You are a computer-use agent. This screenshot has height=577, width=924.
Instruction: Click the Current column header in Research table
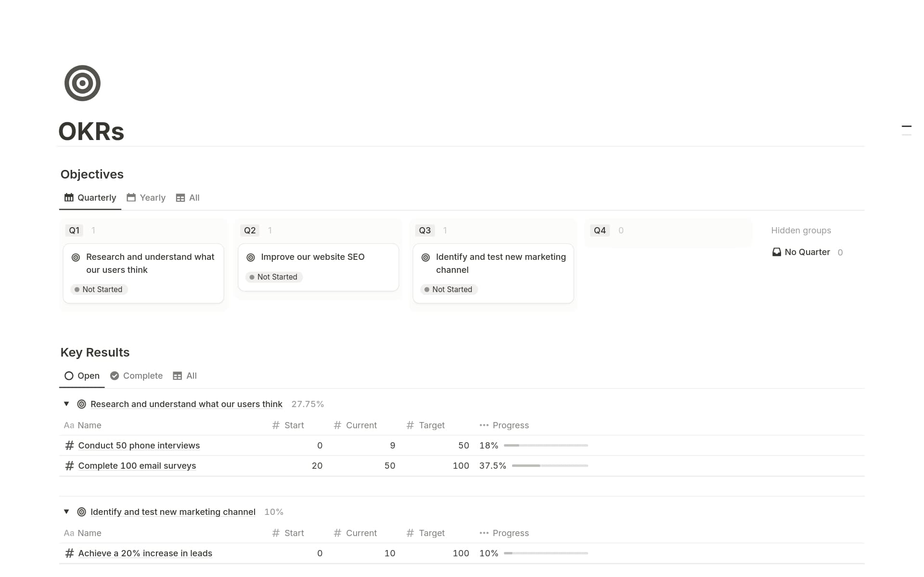click(355, 425)
